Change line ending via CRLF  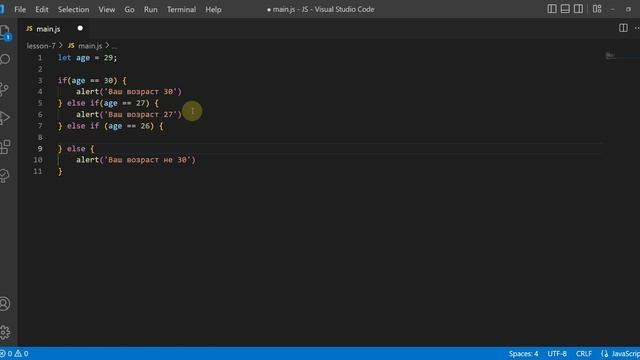click(x=584, y=353)
